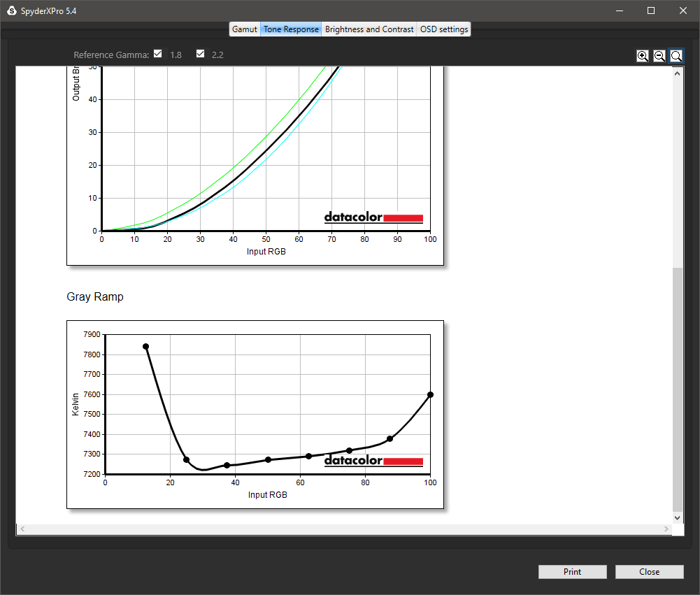
Task: Click the zoom in magnifier icon
Action: (643, 56)
